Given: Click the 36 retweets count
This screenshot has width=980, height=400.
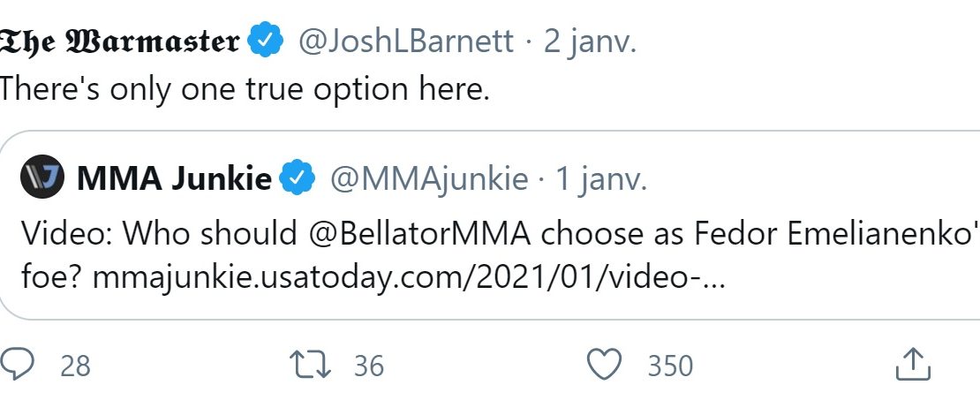Looking at the screenshot, I should click(369, 366).
